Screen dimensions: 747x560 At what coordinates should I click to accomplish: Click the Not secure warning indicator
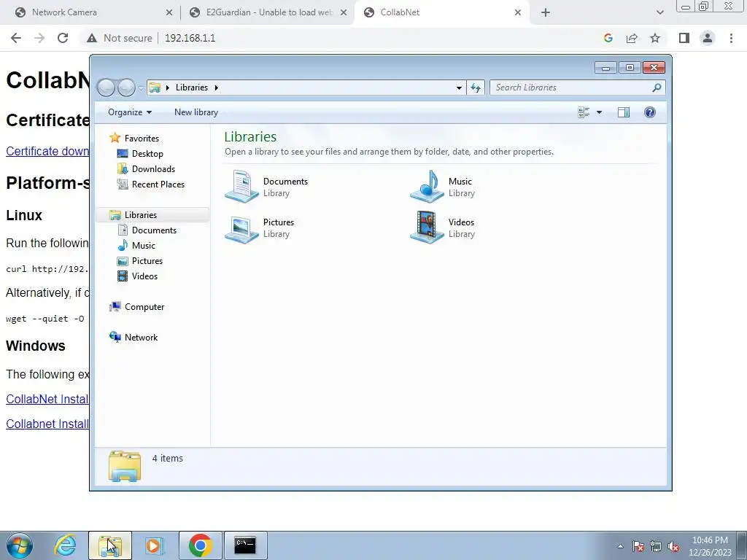pos(119,38)
